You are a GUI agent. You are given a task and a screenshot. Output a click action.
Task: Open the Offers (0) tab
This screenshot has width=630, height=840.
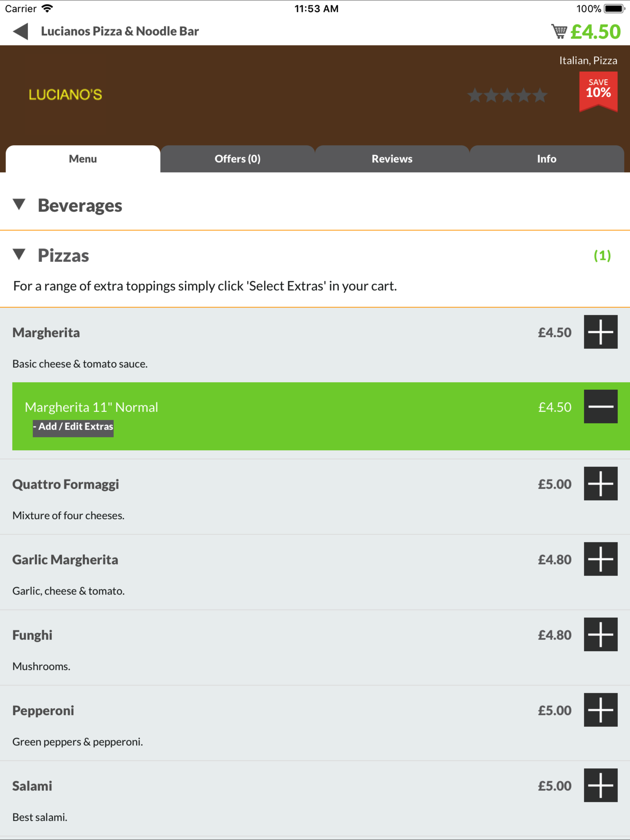pos(237,159)
